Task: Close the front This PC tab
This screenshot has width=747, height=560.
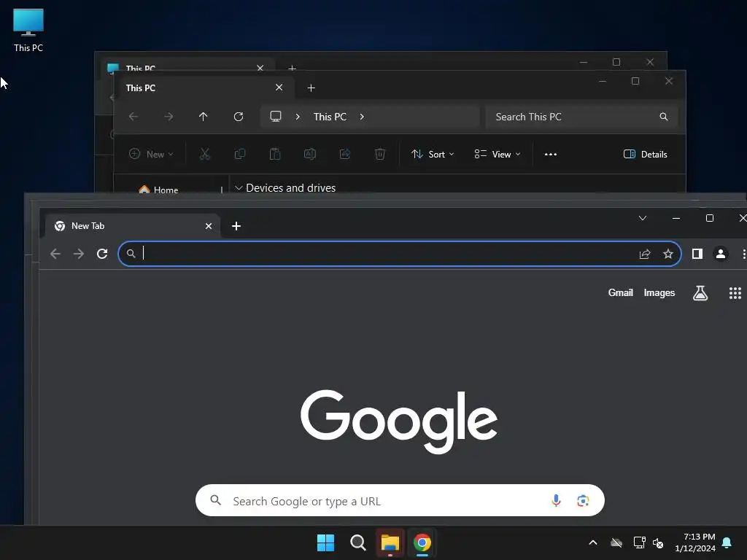Action: coord(279,87)
